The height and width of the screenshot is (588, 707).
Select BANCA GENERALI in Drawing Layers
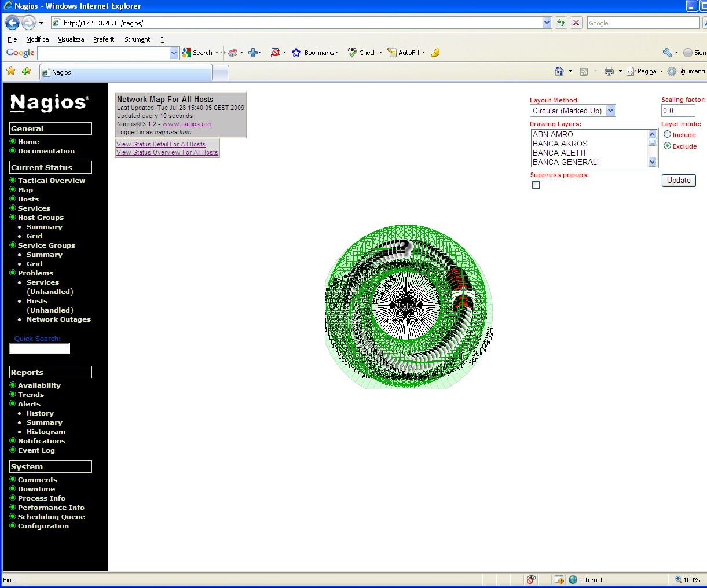coord(566,162)
